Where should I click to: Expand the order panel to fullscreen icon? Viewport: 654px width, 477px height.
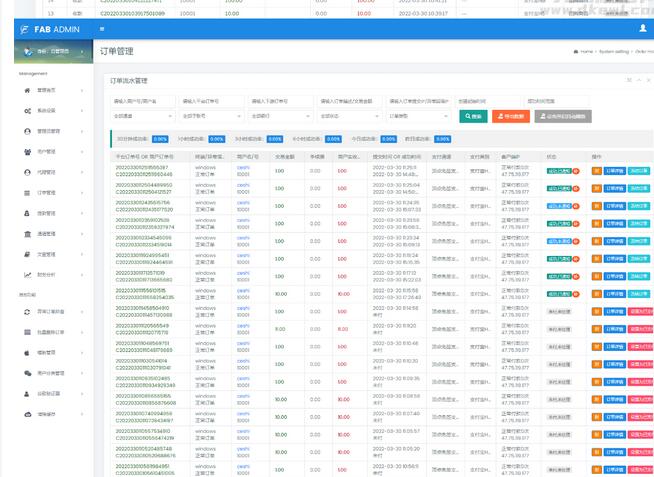click(x=629, y=80)
